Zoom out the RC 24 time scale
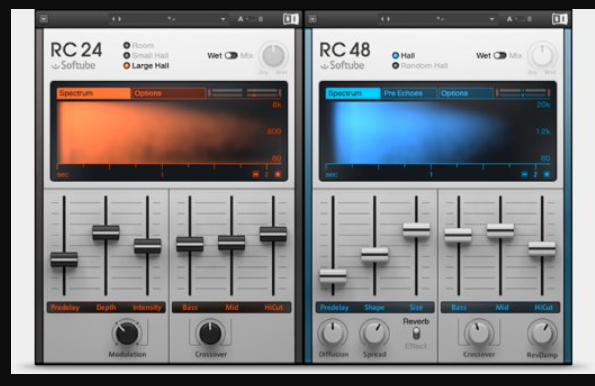 pyautogui.click(x=256, y=175)
